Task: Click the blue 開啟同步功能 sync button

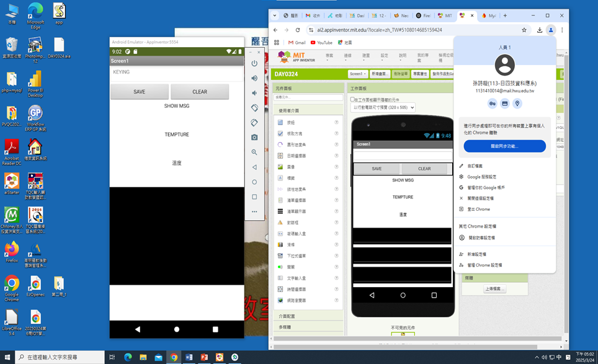Action: click(x=504, y=146)
